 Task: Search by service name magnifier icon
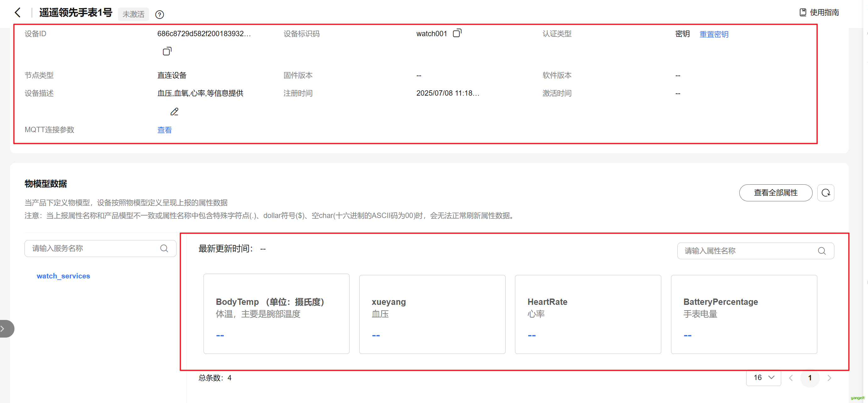click(164, 248)
